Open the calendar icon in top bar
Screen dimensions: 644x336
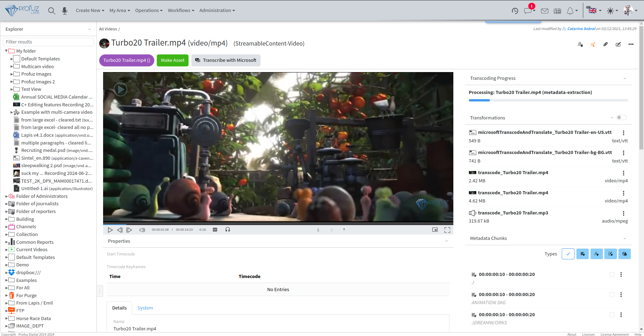pyautogui.click(x=557, y=11)
